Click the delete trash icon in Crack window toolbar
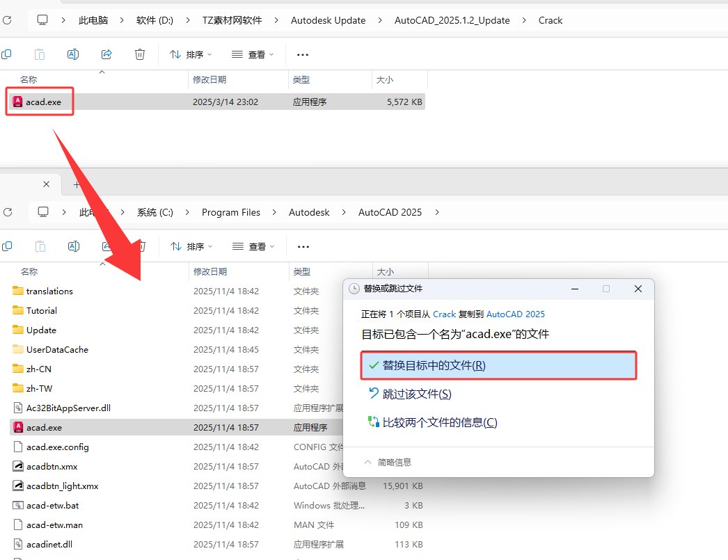The height and width of the screenshot is (560, 728). (x=140, y=54)
